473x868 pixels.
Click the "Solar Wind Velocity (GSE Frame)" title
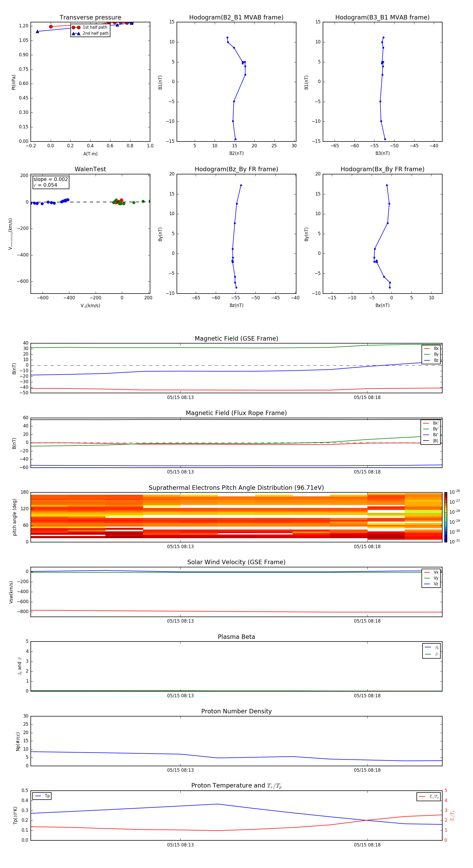[x=236, y=562]
